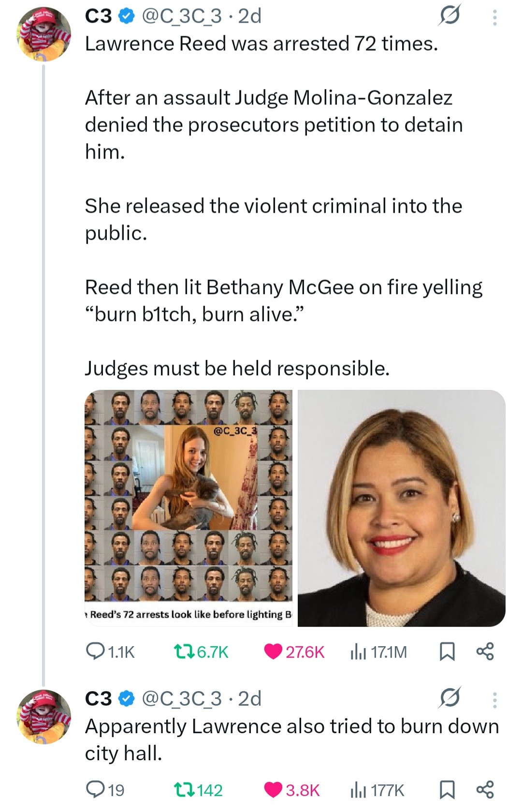The width and height of the screenshot is (522, 812).
Task: Share the city hall reply
Action: coord(485,790)
